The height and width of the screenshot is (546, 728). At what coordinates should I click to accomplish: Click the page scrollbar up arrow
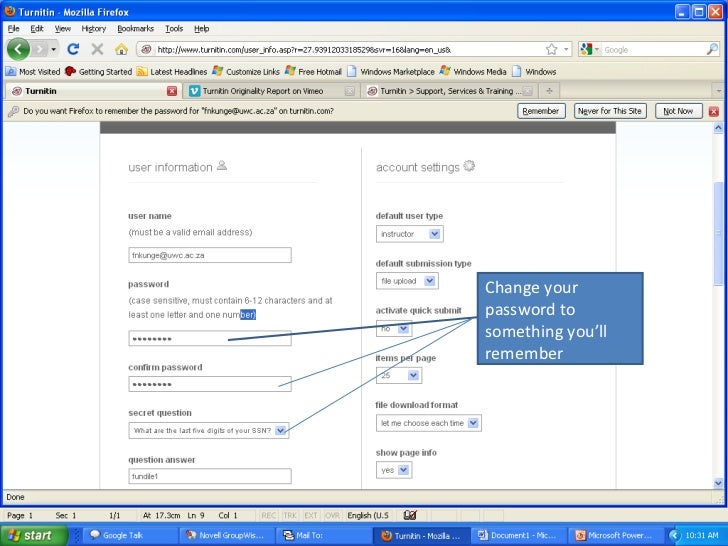pyautogui.click(x=718, y=127)
